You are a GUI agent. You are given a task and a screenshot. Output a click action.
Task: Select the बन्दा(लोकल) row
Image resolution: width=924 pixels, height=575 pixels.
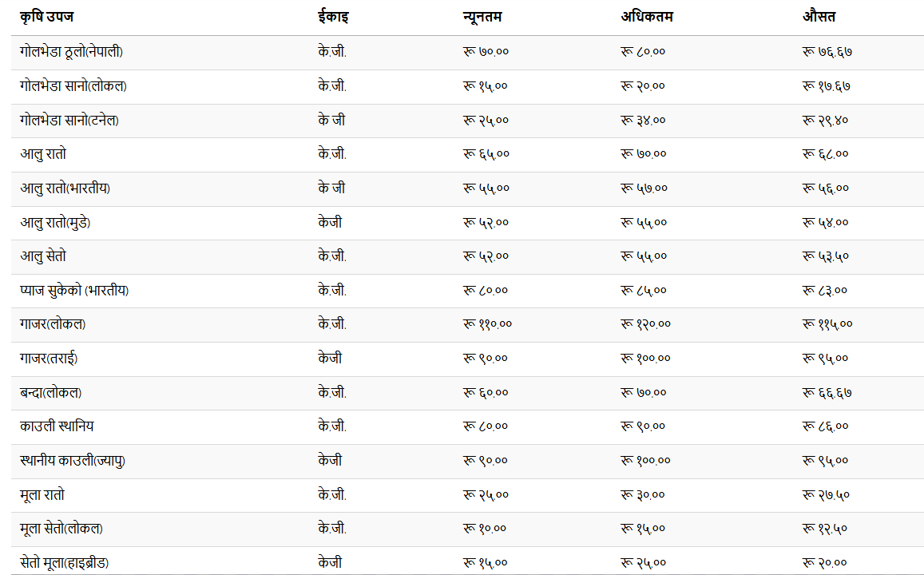(x=467, y=393)
